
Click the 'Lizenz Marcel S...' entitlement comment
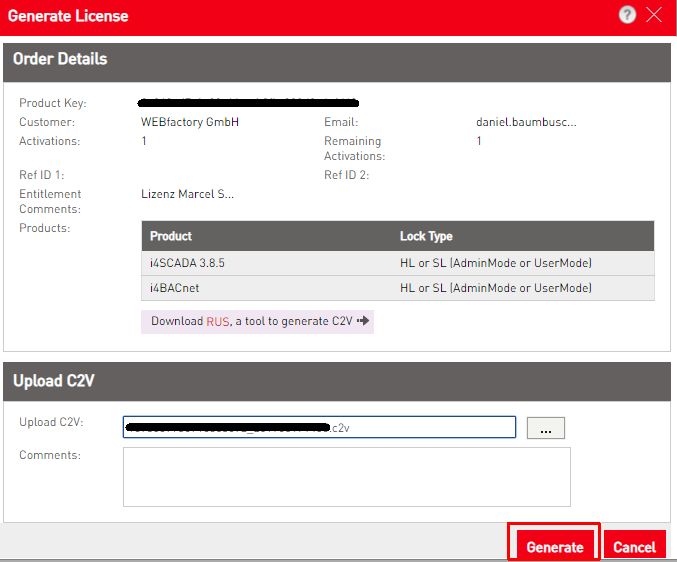pos(187,194)
